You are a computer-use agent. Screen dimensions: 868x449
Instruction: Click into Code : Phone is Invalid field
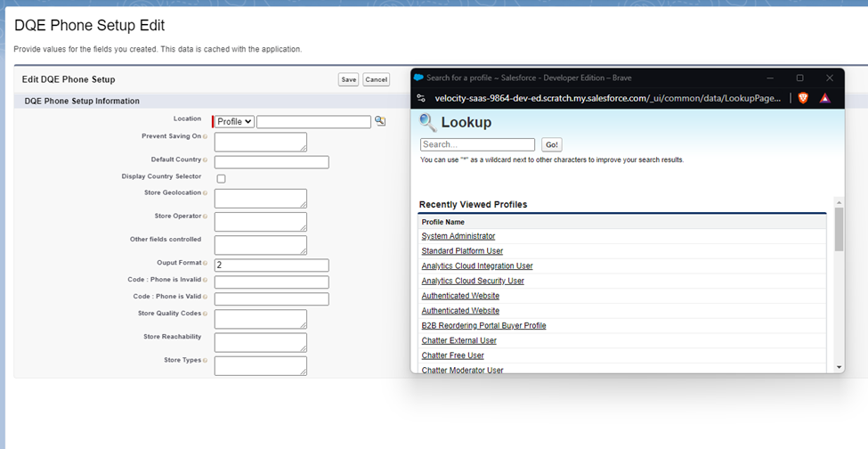pyautogui.click(x=272, y=282)
